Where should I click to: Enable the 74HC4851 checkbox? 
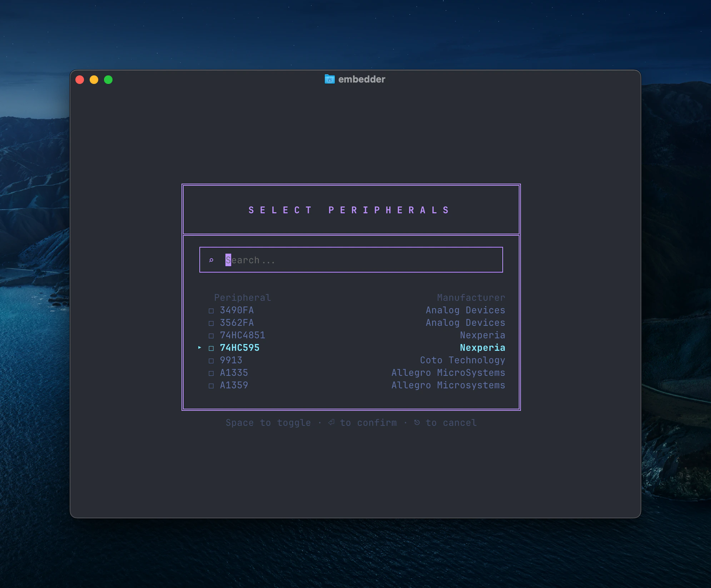[211, 335]
